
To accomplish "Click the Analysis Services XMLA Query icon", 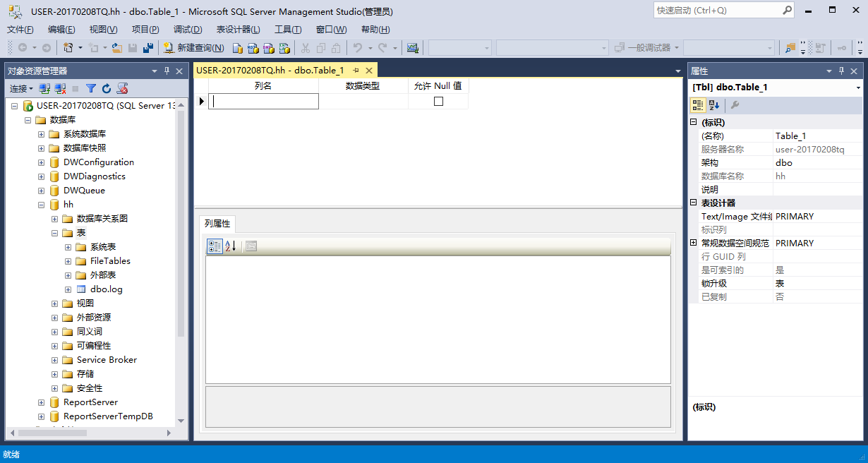I will [x=284, y=48].
